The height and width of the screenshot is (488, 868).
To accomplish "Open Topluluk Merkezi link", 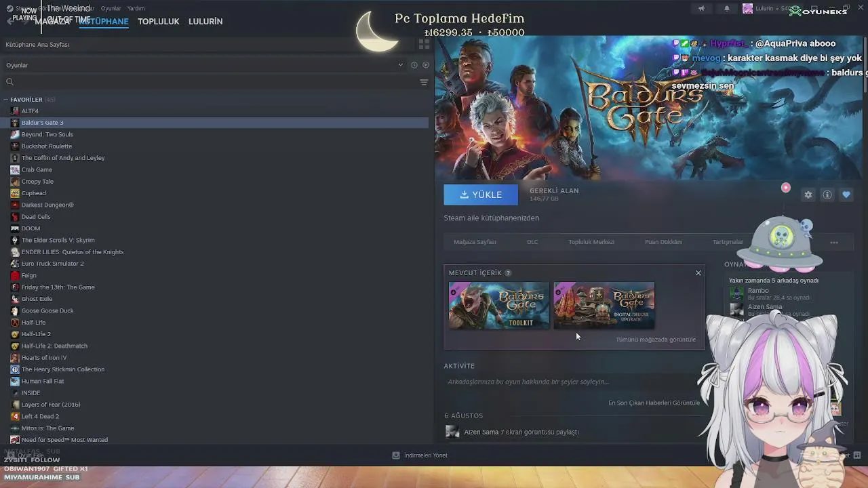I will 591,242.
